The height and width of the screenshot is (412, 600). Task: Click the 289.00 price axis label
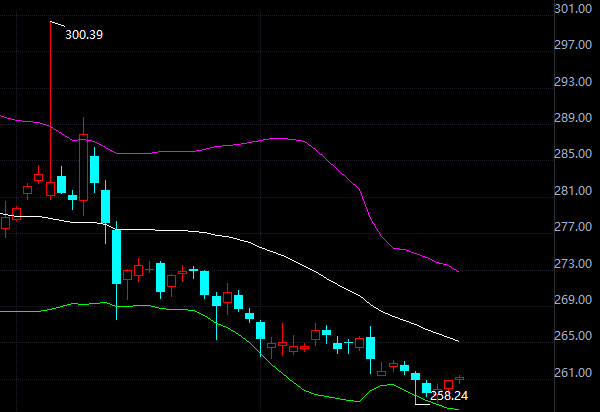pos(573,118)
